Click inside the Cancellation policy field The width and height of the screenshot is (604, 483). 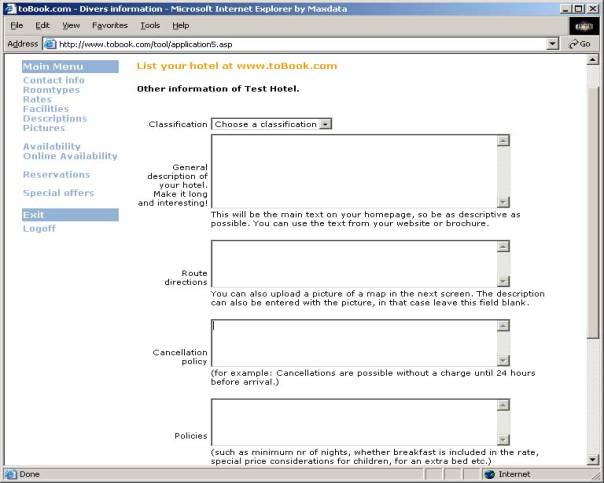pos(354,343)
